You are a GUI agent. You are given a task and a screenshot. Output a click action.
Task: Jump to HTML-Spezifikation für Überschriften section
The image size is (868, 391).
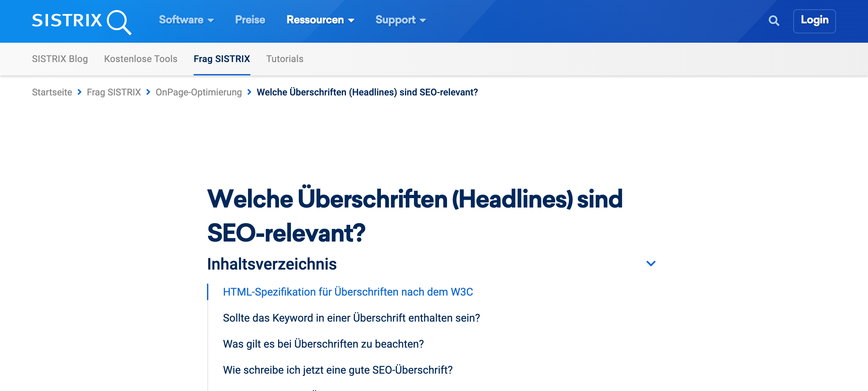pyautogui.click(x=348, y=292)
